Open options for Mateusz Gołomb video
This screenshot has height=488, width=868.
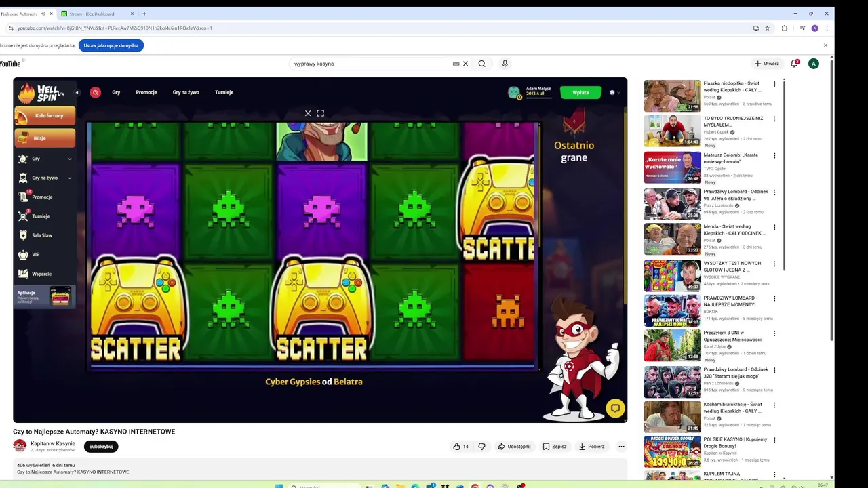[774, 156]
